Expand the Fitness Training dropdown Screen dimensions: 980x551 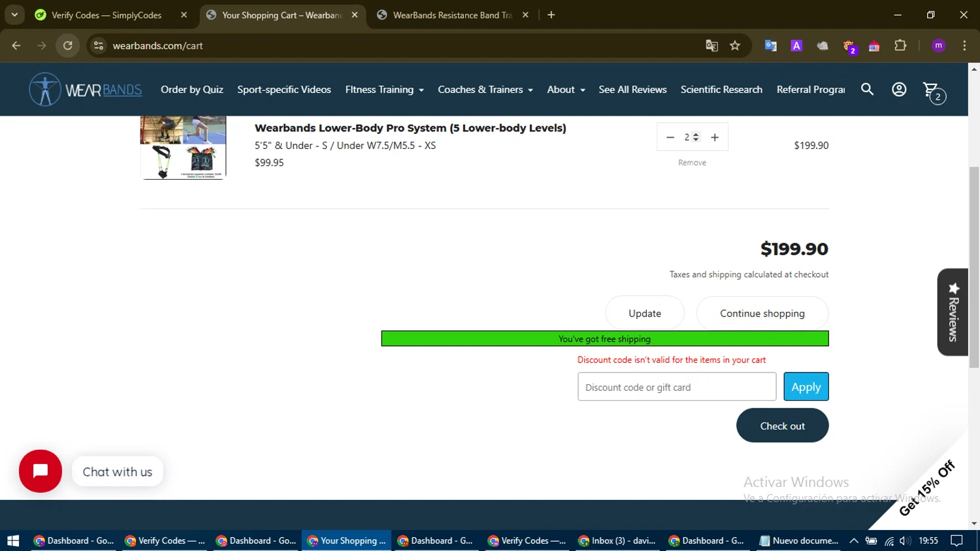click(x=384, y=90)
